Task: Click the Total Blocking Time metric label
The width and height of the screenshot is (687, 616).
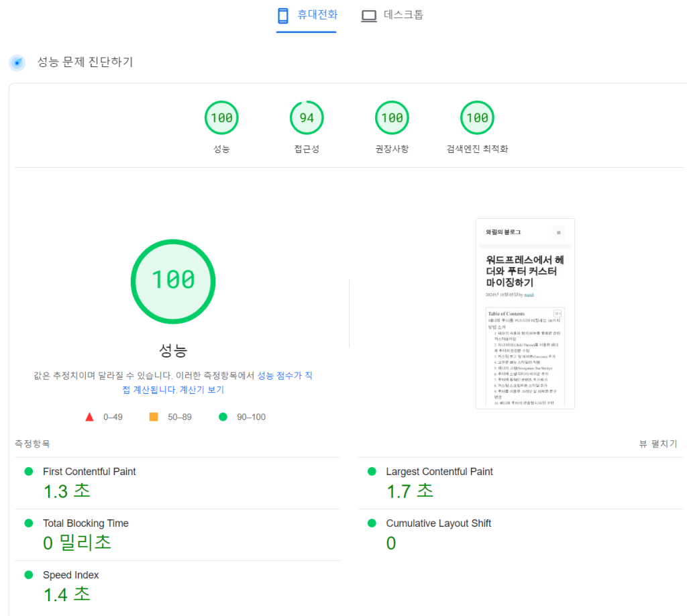Action: (x=86, y=523)
